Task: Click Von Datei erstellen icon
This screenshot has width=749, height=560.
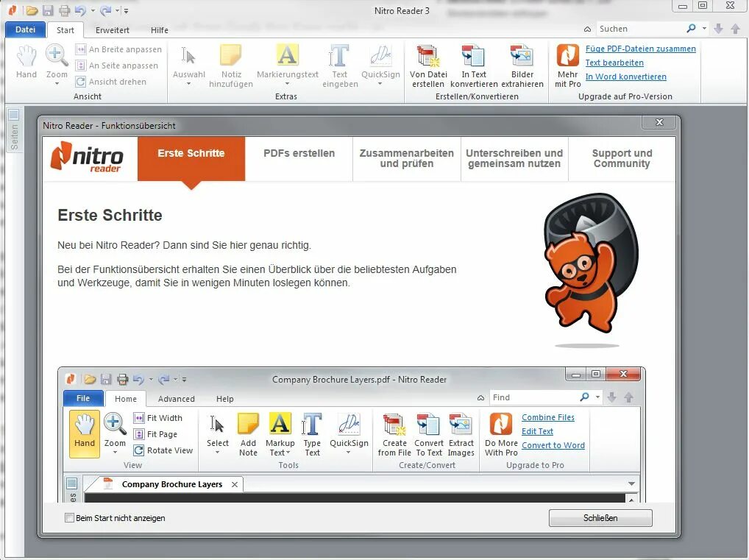Action: 428,55
